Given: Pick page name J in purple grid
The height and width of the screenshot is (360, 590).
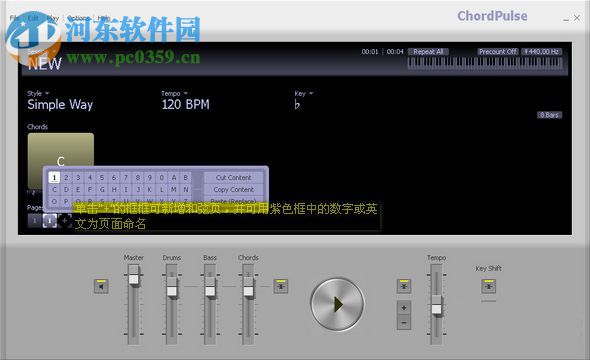Looking at the screenshot, I should (138, 190).
